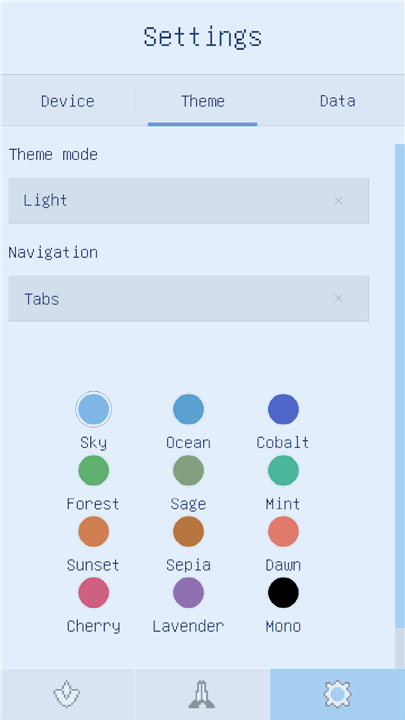Choose the Ocean color swatch
The image size is (405, 720).
coord(188,409)
